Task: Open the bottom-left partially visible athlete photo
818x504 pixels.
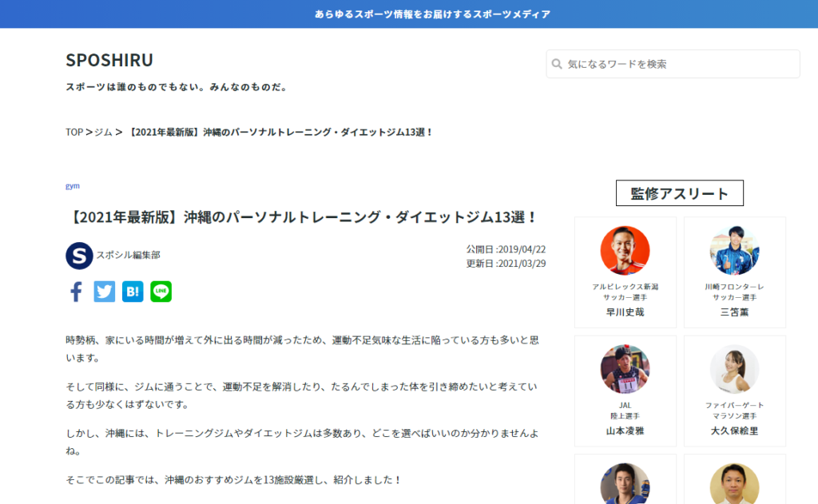Action: (625, 484)
